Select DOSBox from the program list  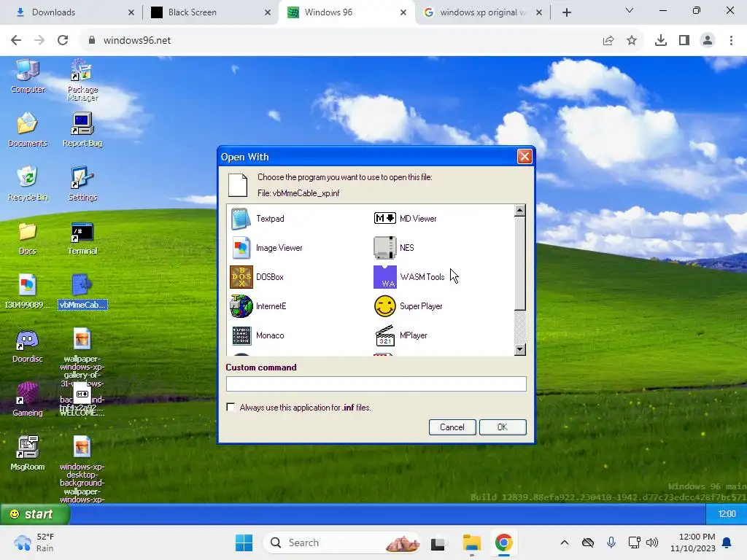(x=257, y=277)
